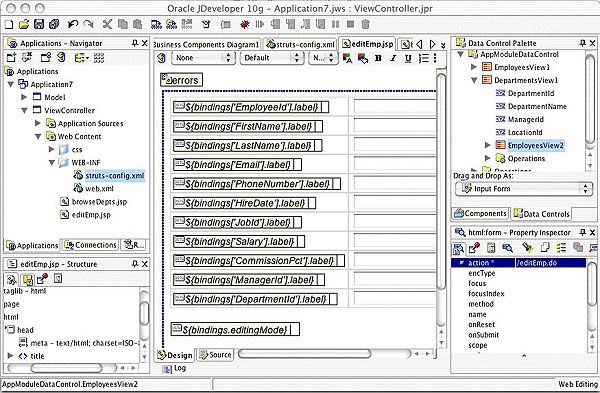Screen dimensions: 600x393
Task: Select editEmp.jsp in navigator tree
Action: click(91, 215)
